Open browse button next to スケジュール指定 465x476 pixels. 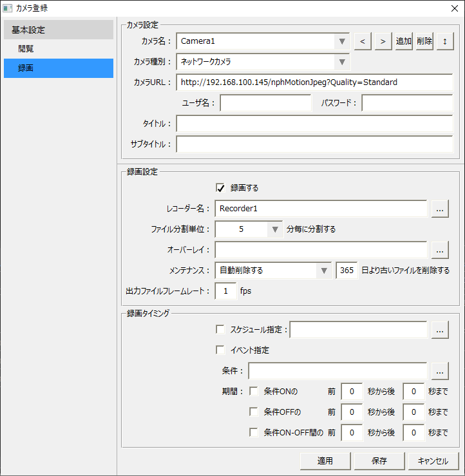pos(440,330)
